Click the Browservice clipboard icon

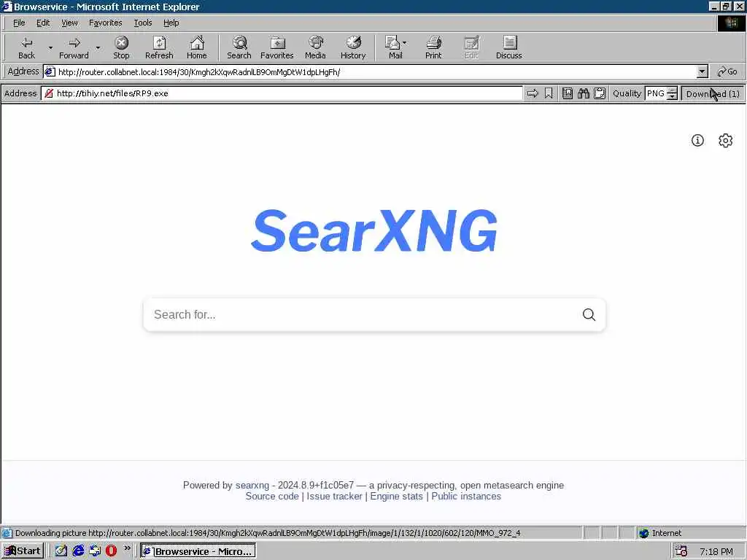pyautogui.click(x=600, y=93)
